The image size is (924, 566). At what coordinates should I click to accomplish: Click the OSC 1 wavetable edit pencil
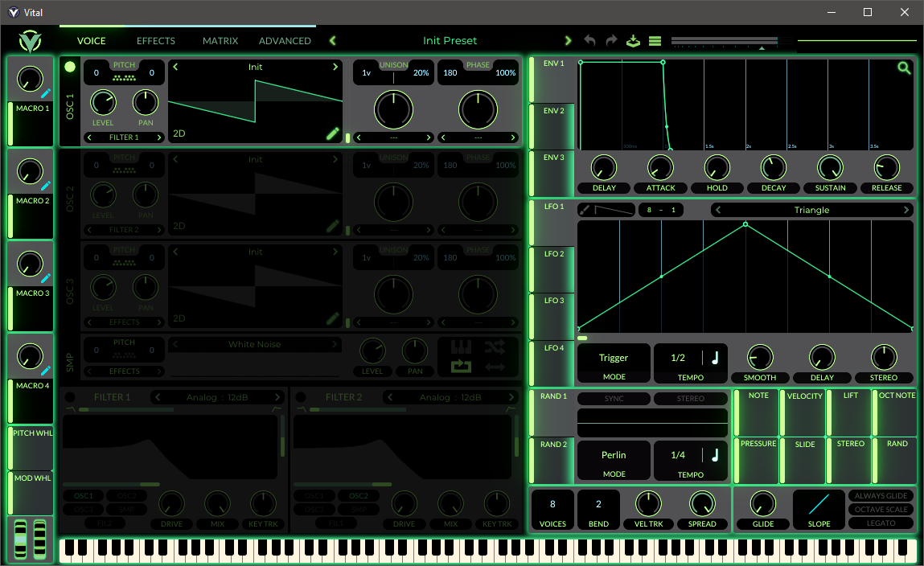pyautogui.click(x=333, y=133)
